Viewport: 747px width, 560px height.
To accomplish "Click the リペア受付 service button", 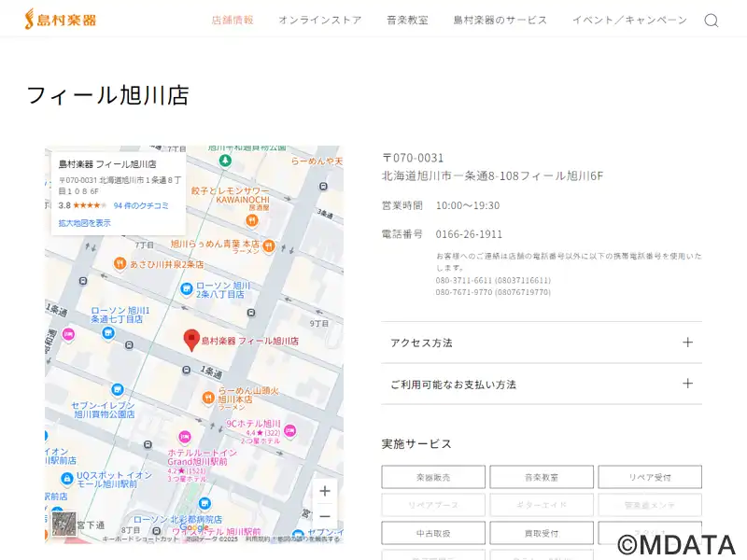I will [650, 477].
